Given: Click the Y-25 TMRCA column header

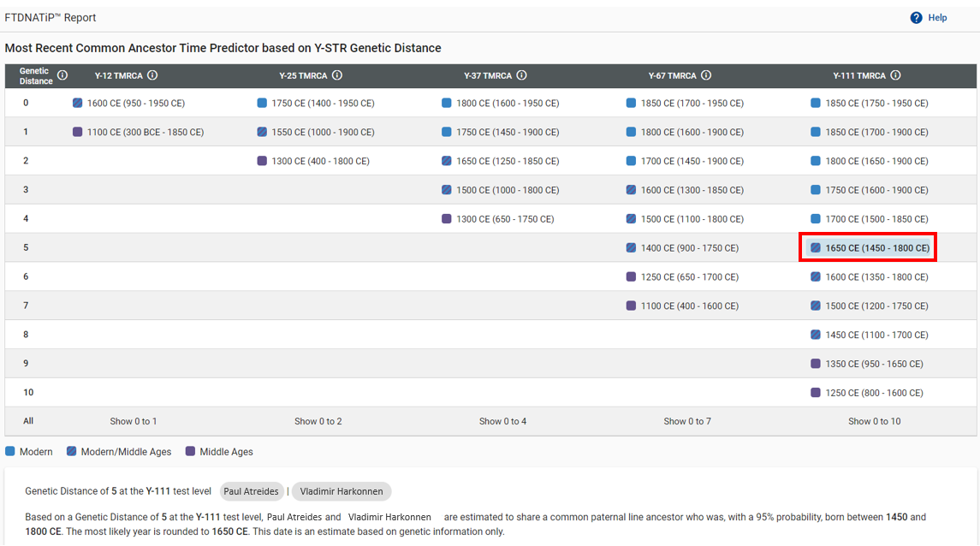Looking at the screenshot, I should [x=303, y=75].
